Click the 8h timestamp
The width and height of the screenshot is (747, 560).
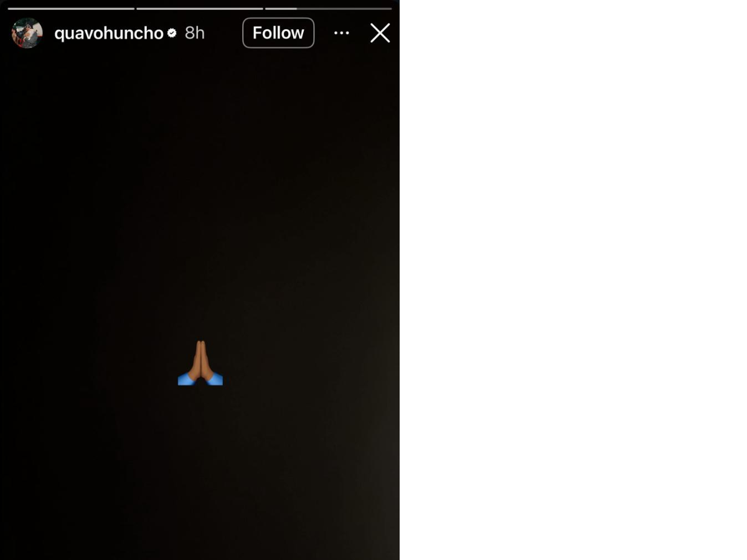point(195,33)
